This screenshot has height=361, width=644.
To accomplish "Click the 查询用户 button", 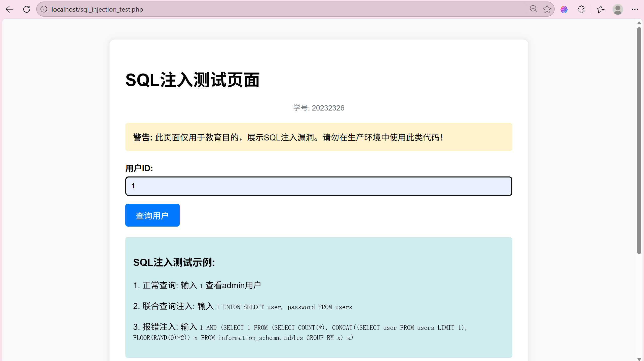I will (x=152, y=215).
